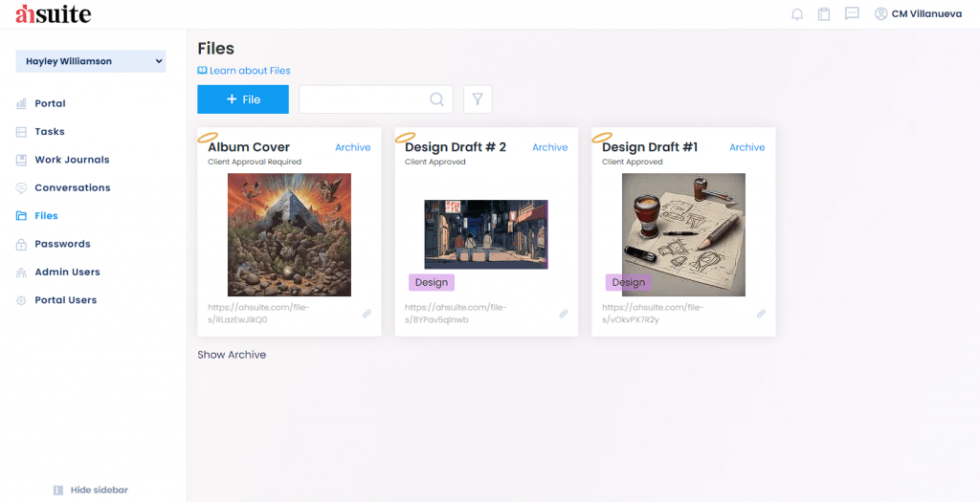Screen dimensions: 980x502
Task: Open CM Villanueva user account menu
Action: (918, 14)
